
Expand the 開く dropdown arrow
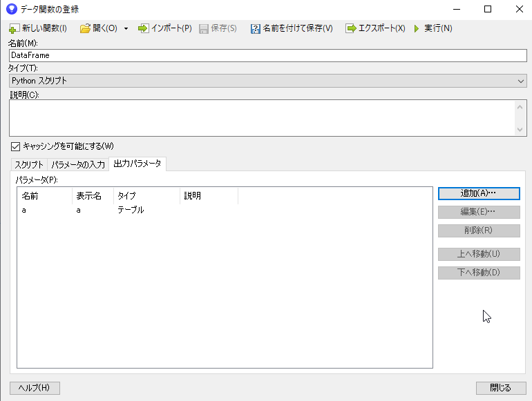(126, 29)
